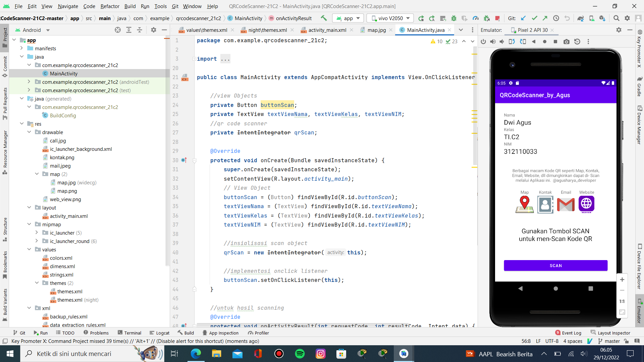The height and width of the screenshot is (362, 644).
Task: Open the Layout Inspector tool window
Action: click(610, 333)
